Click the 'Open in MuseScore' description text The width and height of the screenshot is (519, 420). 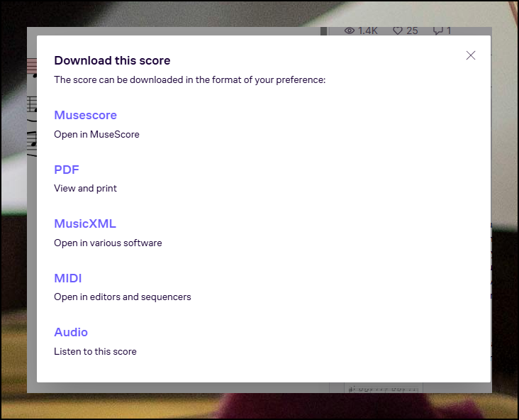(96, 135)
